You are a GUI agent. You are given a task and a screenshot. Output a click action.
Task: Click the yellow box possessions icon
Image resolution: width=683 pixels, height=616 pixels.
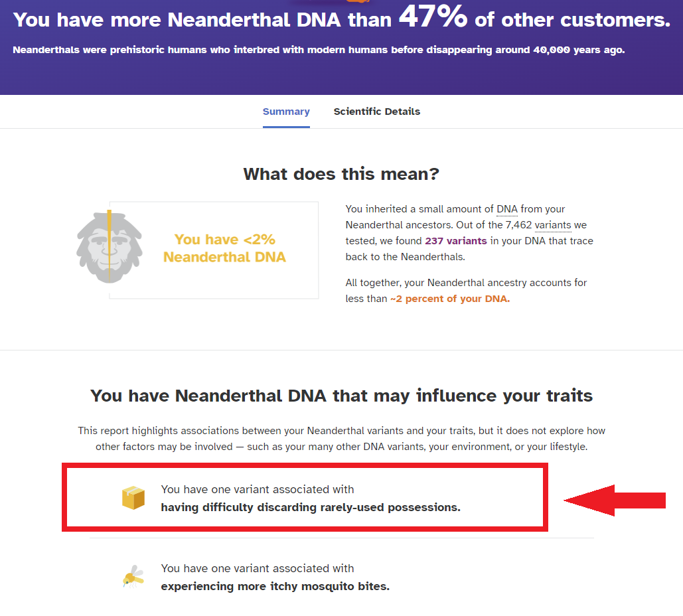pos(133,498)
